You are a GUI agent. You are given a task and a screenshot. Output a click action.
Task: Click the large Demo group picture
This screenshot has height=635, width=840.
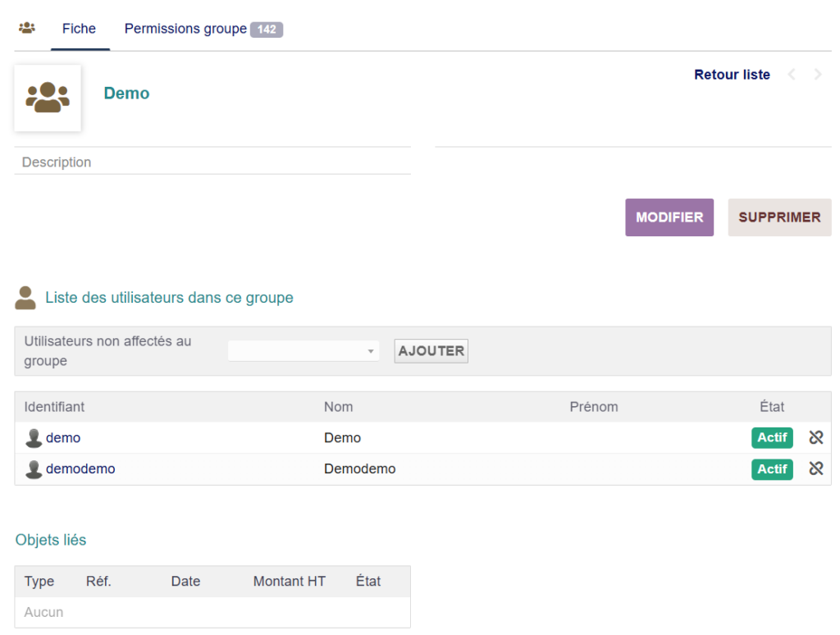coord(48,98)
